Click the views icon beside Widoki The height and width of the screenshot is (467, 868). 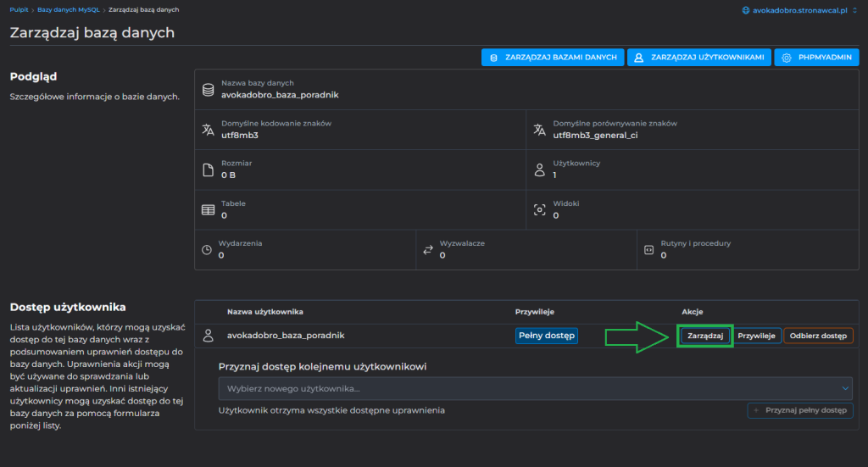[539, 209]
